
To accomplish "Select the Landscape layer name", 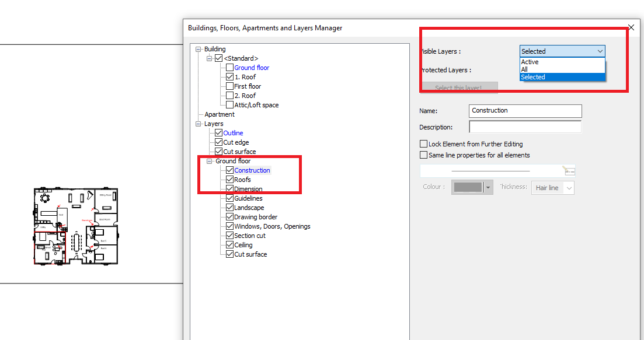I will point(249,208).
